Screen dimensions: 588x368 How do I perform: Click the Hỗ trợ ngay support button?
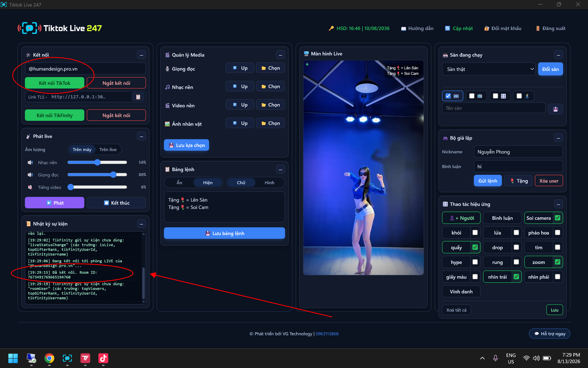click(549, 334)
